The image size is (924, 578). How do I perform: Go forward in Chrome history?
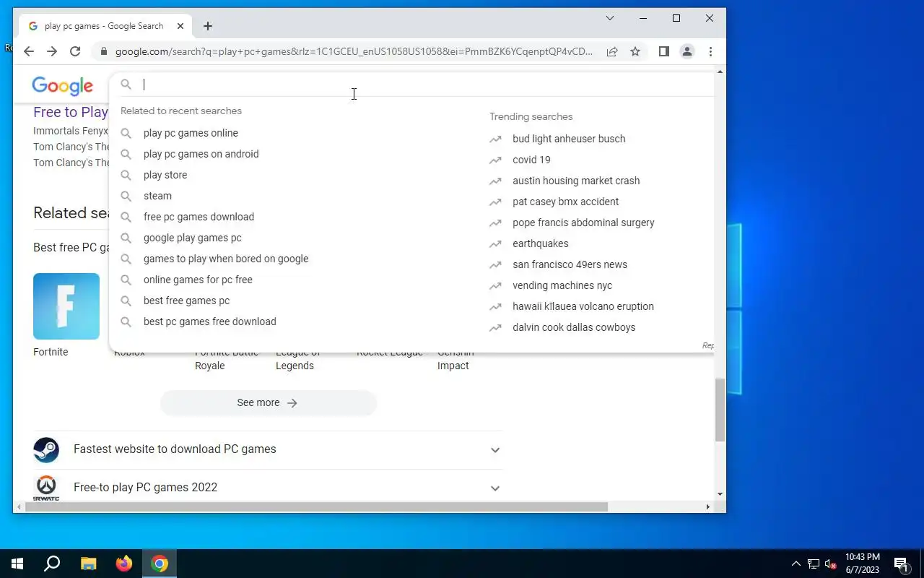(52, 51)
